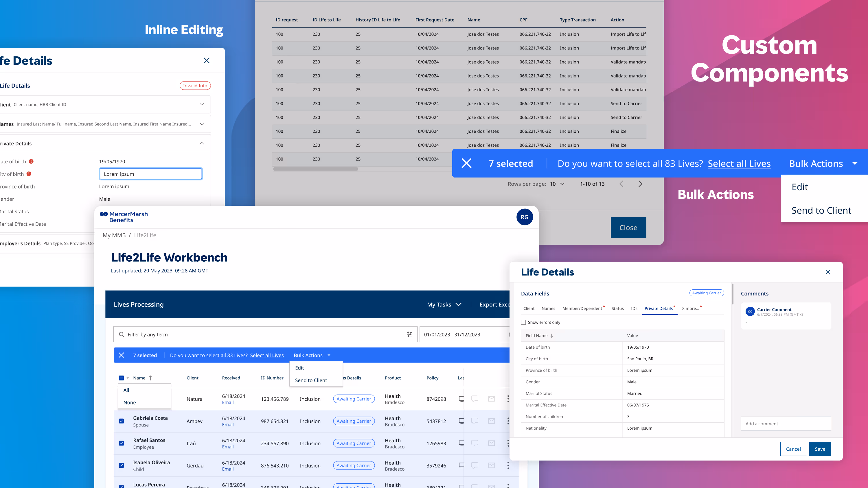Screen dimensions: 868x488
Task: Click sort arrow beside Field Name header
Action: [551, 335]
